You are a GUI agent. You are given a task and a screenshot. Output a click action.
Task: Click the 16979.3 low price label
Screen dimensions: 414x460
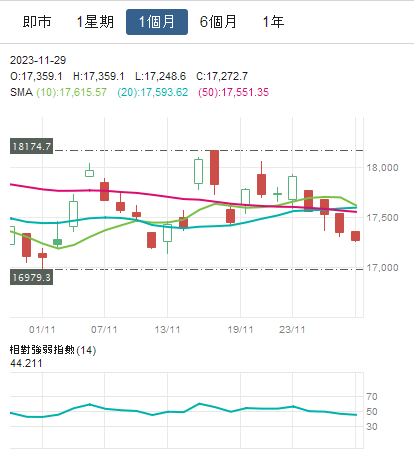click(x=31, y=277)
